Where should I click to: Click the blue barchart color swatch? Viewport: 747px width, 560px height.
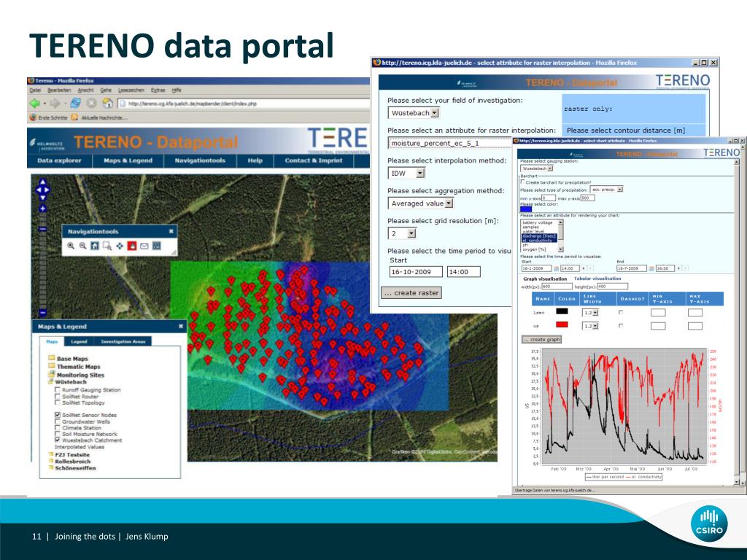[526, 209]
